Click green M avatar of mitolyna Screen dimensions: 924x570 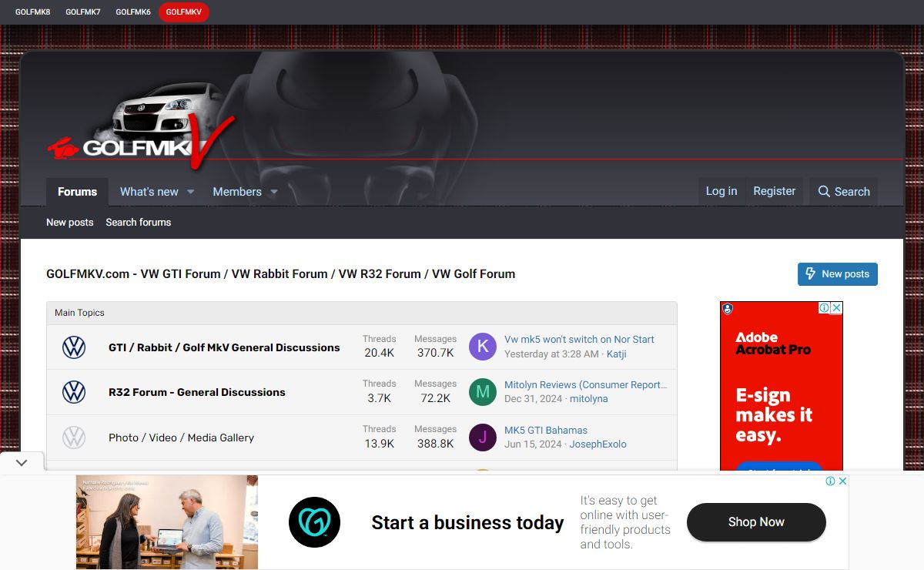(483, 391)
